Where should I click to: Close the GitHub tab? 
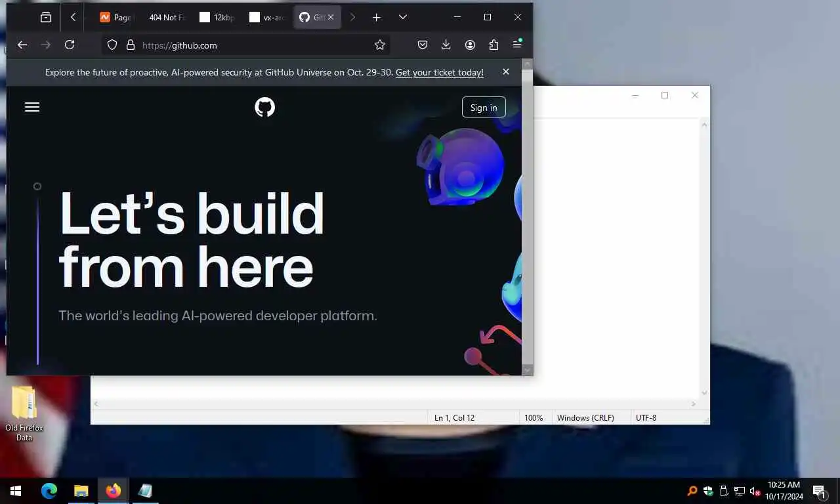330,18
